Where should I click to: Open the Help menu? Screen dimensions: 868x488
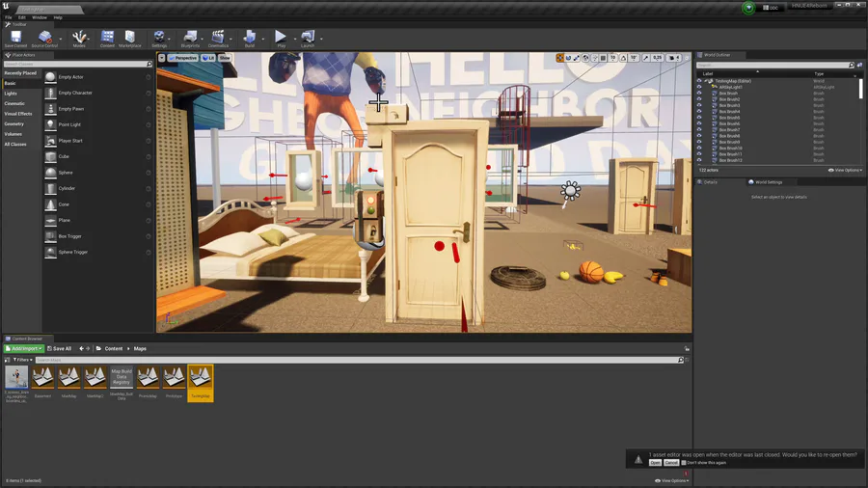[x=58, y=17]
